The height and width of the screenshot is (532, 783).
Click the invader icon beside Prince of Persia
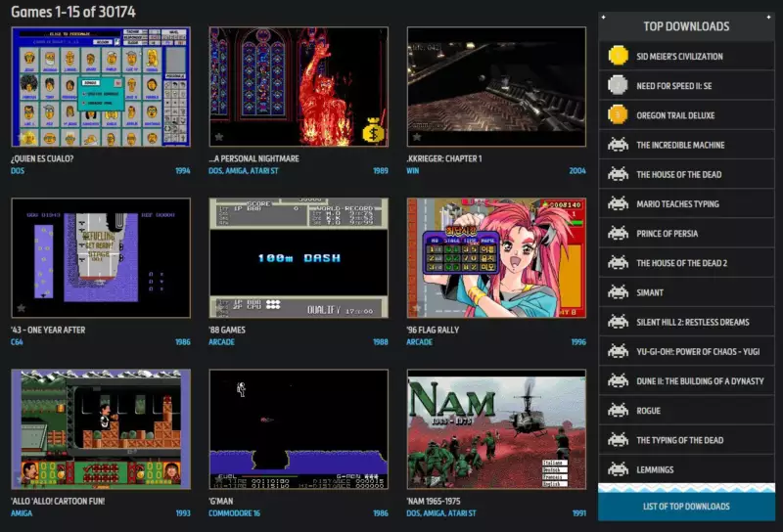618,233
